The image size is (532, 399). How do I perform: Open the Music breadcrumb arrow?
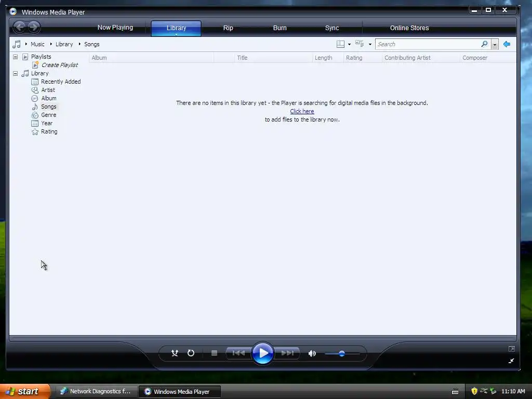pyautogui.click(x=26, y=44)
